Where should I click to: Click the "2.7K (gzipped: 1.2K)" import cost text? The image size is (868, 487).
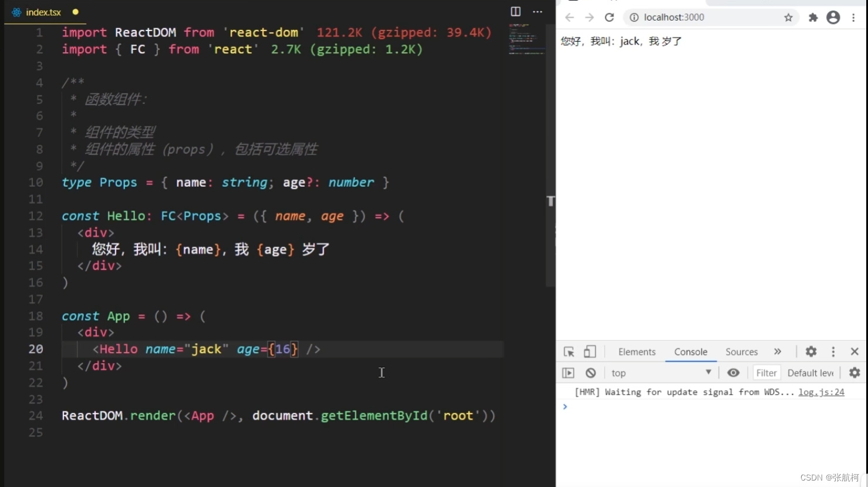pos(346,49)
